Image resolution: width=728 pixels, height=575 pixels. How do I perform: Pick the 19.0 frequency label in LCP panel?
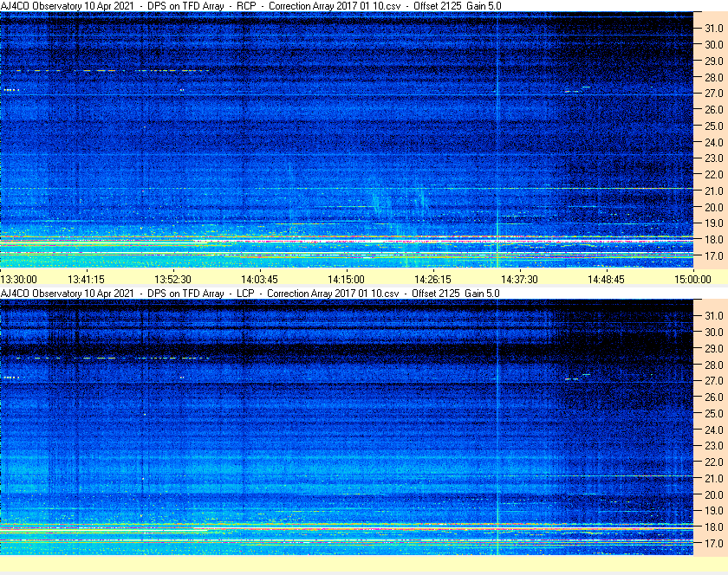tap(714, 511)
